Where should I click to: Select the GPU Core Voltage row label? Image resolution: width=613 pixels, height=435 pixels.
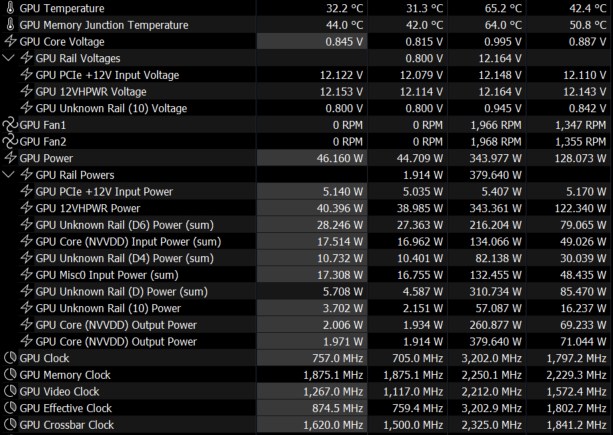(x=62, y=42)
